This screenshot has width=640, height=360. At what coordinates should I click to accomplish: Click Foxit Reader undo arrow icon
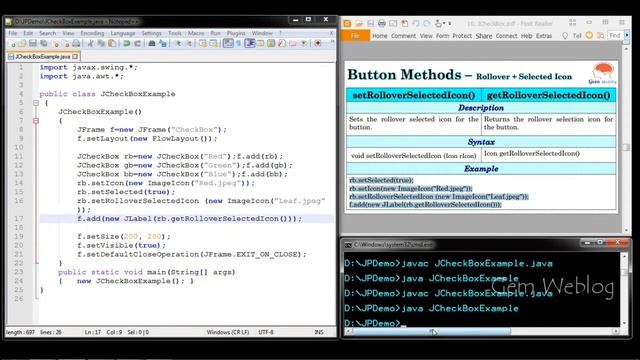coord(416,24)
